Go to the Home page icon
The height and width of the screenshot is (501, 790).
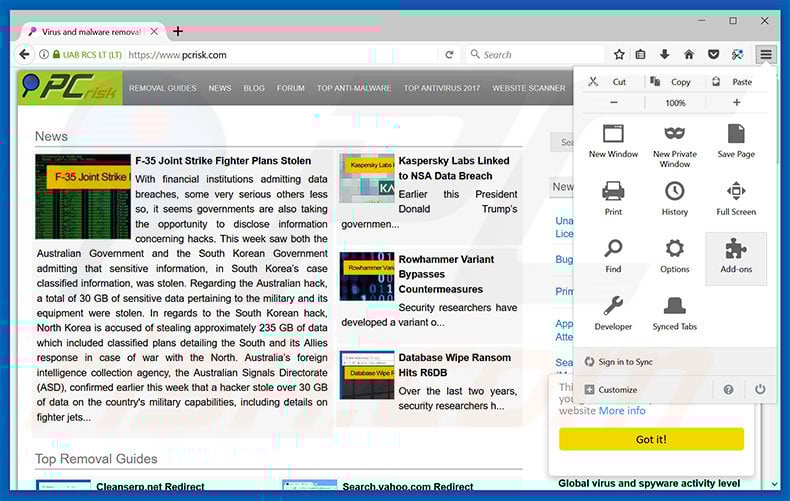point(689,54)
